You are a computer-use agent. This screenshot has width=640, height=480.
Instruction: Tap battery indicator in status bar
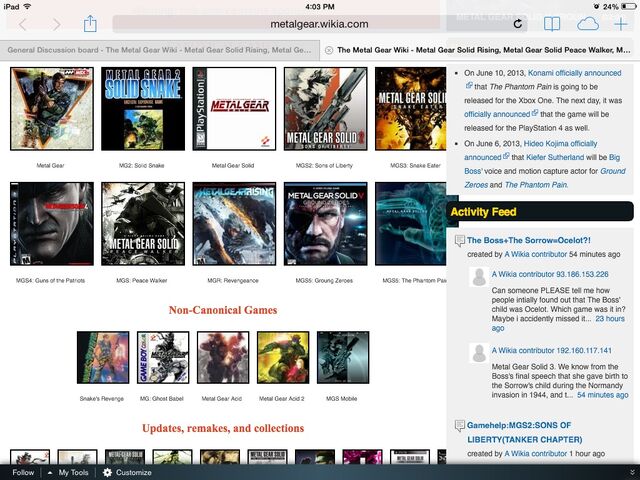(x=628, y=7)
